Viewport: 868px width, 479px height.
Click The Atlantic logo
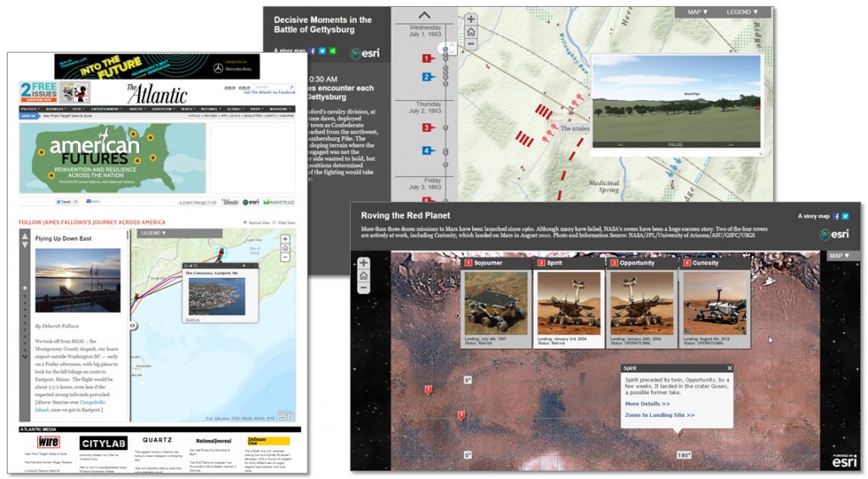pyautogui.click(x=157, y=93)
